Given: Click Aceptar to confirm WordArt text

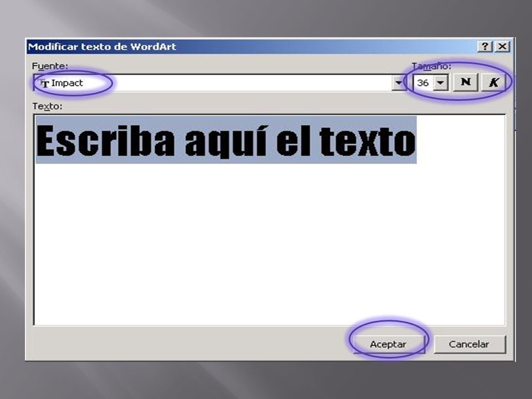Looking at the screenshot, I should point(388,344).
